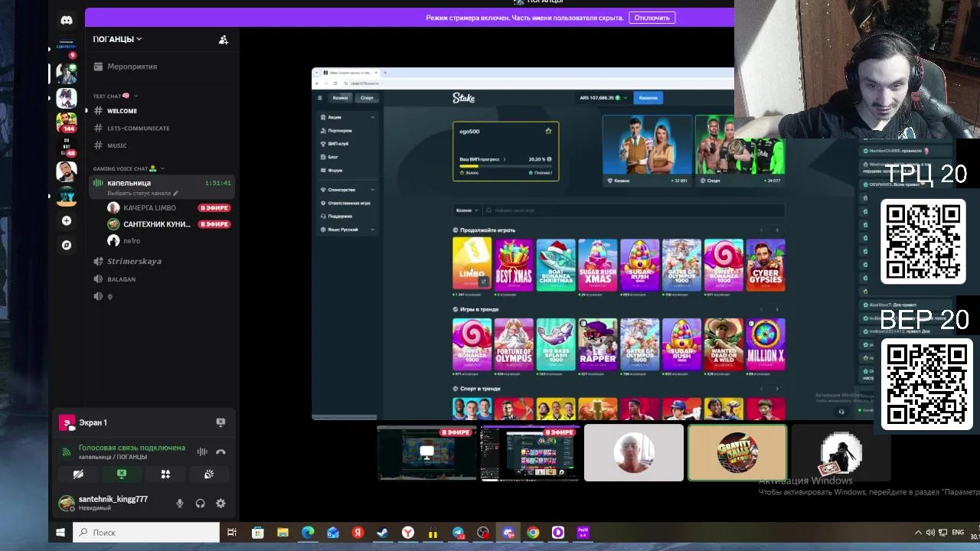Viewport: 980px width, 551px height.
Task: Toggle Stake hamburger sidebar menu
Action: click(x=320, y=98)
